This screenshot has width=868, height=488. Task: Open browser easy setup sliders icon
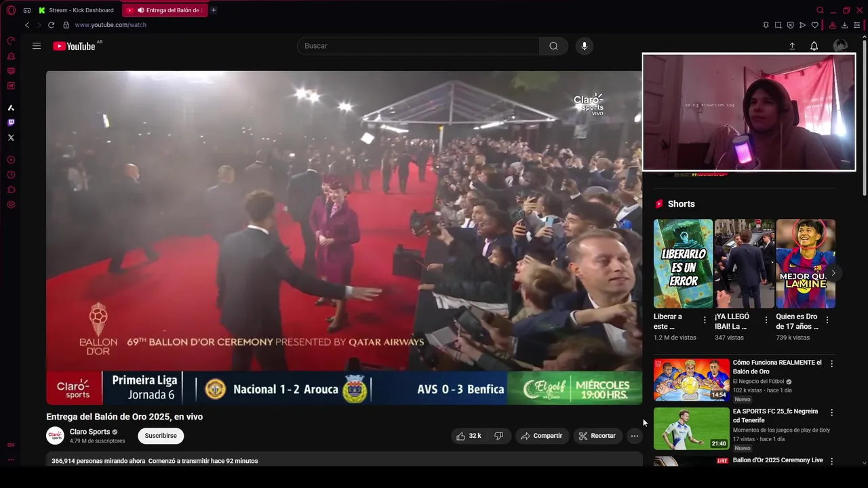tap(857, 25)
